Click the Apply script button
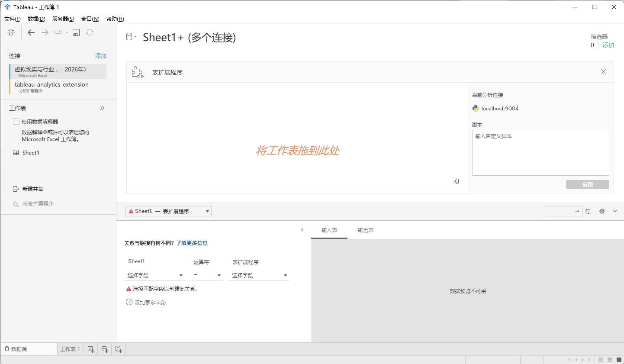This screenshot has height=364, width=624. point(587,184)
